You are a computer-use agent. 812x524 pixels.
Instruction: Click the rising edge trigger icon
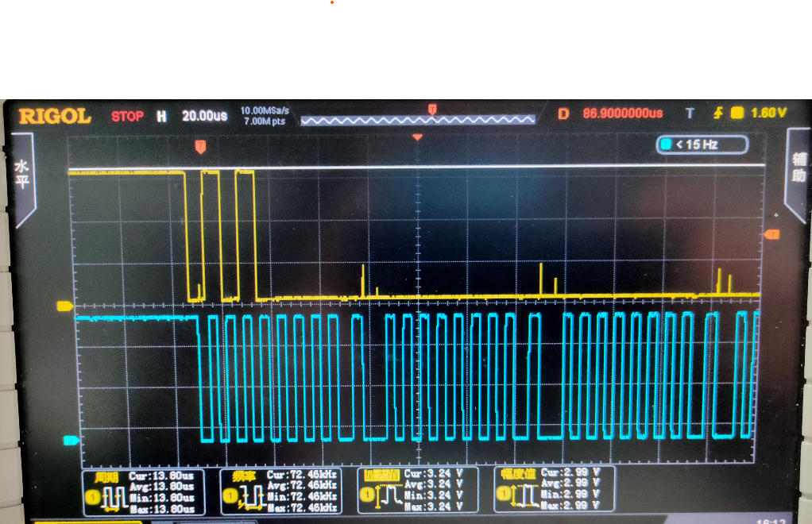tap(718, 113)
